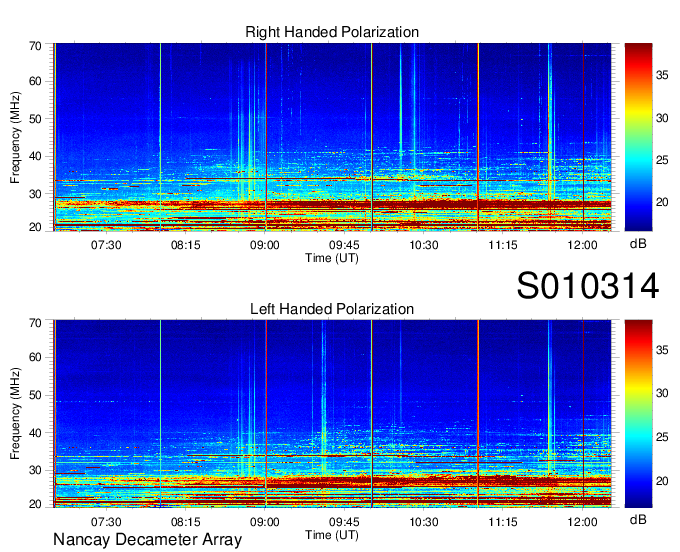Viewport: 680px width, 552px height.
Task: Click 12:00 tick under Left Handed plot
Action: pos(582,522)
